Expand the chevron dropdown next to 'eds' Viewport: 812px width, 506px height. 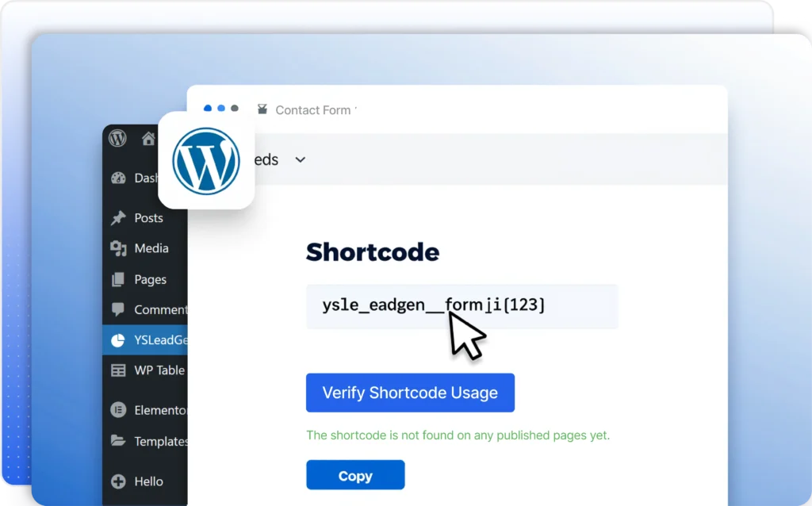pos(301,160)
